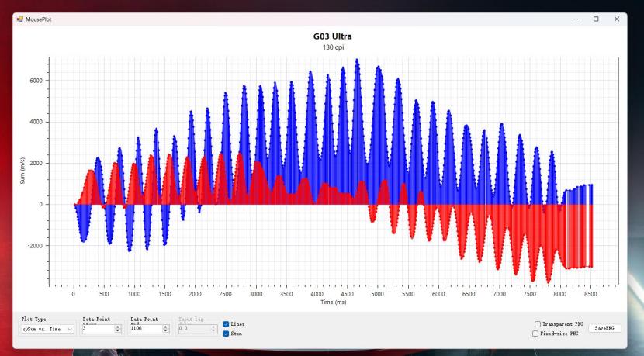
Task: Enable the Fixed-size PNG checkbox
Action: pos(535,334)
